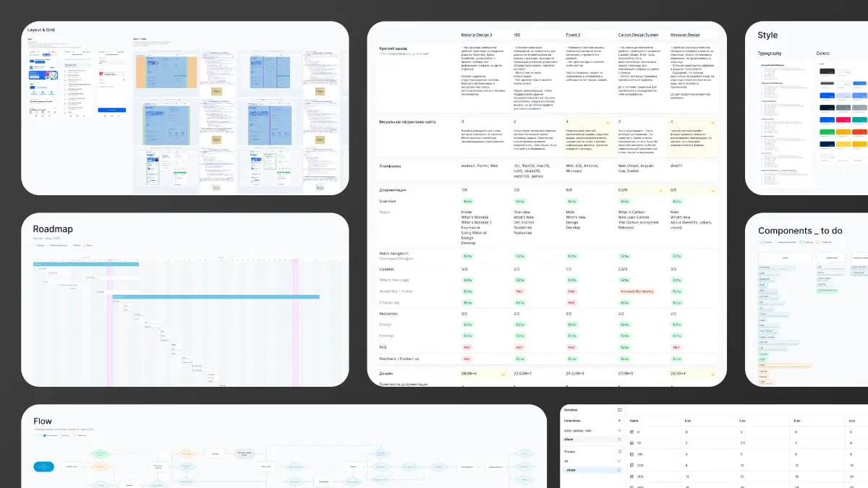868x488 pixels.
Task: Click the Carbon Design System column heading
Action: pos(638,35)
